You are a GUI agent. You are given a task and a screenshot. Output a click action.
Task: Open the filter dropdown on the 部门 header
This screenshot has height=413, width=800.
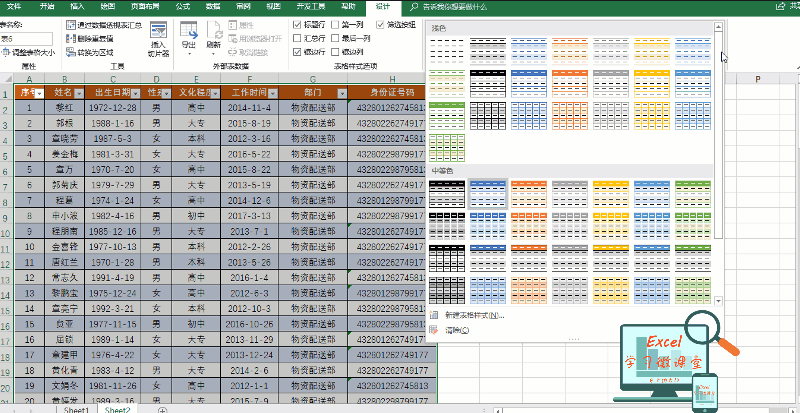coord(342,93)
